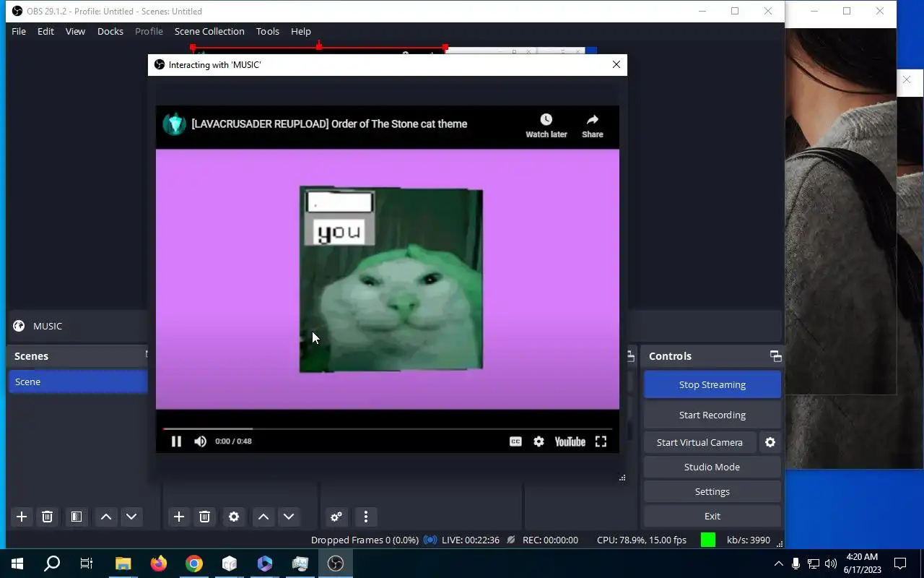Viewport: 924px width, 578px height.
Task: Close the Interacting with 'MUSIC' dialog
Action: tap(616, 64)
